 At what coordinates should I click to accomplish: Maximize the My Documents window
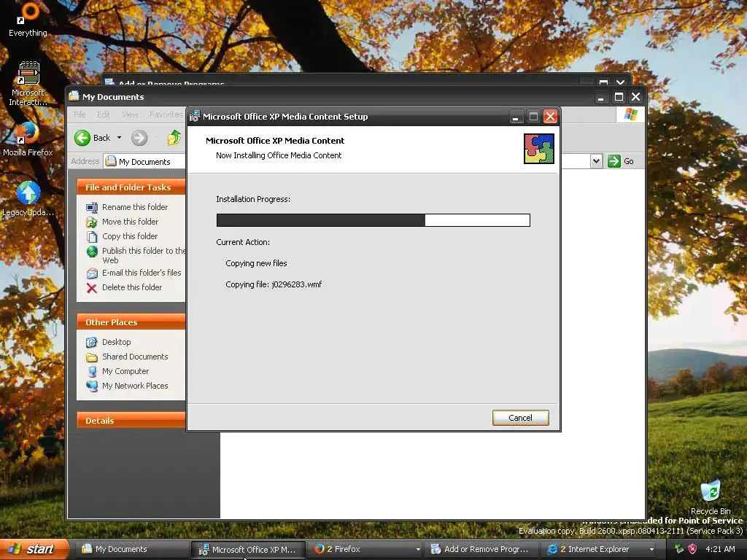(619, 97)
